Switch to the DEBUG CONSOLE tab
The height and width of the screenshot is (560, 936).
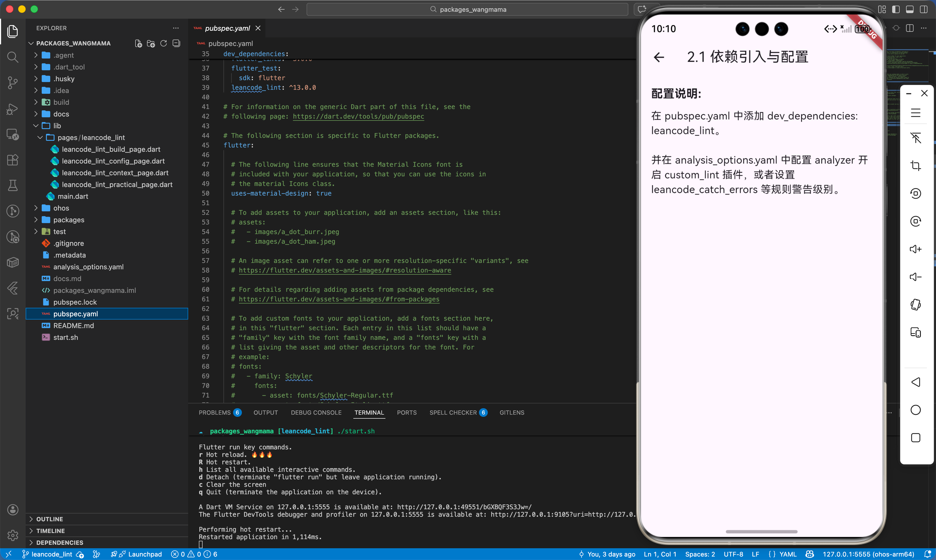tap(316, 413)
